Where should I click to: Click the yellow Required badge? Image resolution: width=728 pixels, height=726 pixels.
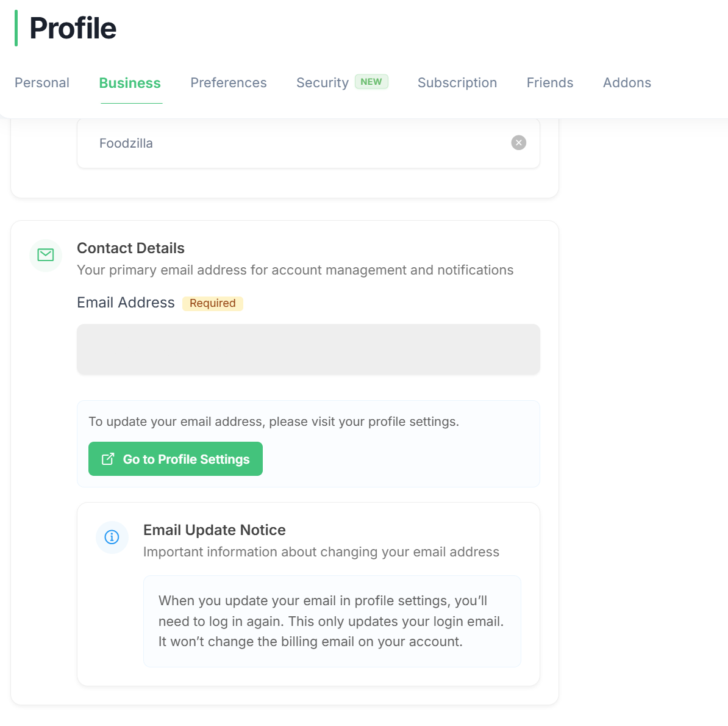click(x=212, y=303)
